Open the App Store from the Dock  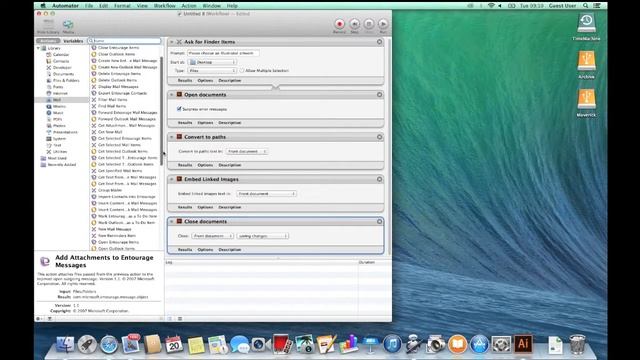479,344
